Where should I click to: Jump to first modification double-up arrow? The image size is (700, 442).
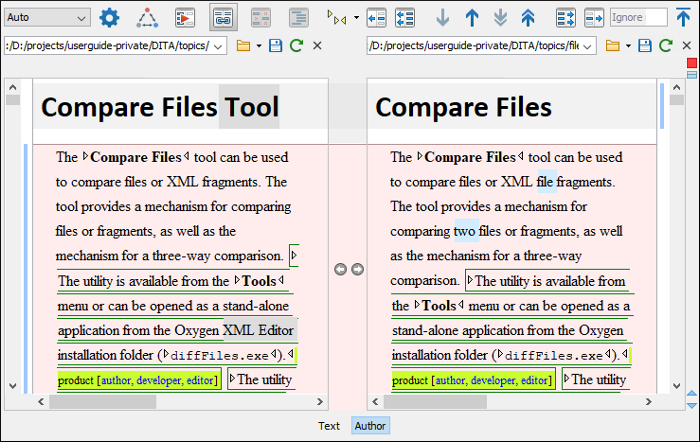[528, 17]
